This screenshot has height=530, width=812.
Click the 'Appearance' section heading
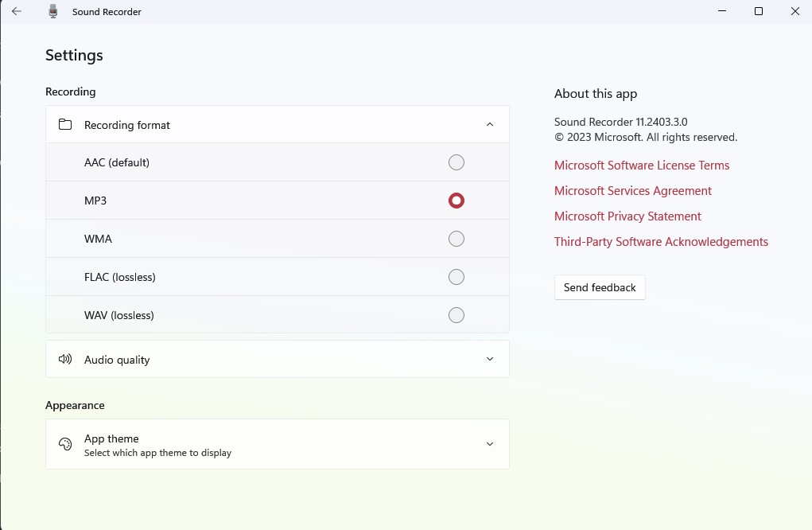tap(75, 405)
